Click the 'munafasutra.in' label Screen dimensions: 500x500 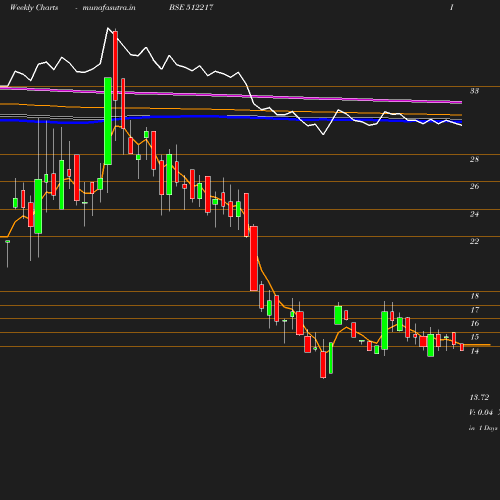(109, 7)
